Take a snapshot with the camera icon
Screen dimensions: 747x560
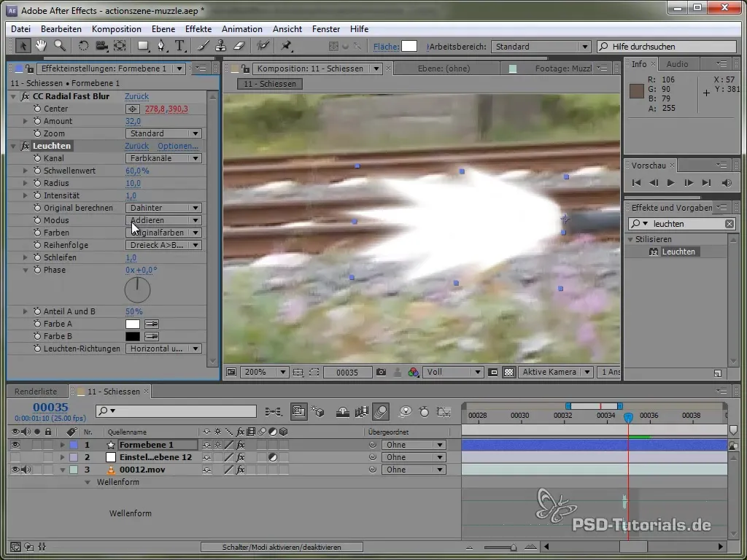pyautogui.click(x=381, y=373)
